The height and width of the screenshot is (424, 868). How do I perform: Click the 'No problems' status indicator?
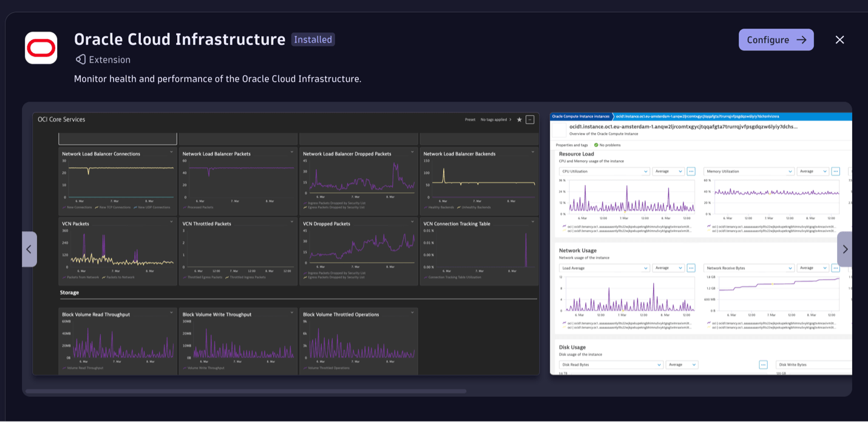click(x=607, y=145)
